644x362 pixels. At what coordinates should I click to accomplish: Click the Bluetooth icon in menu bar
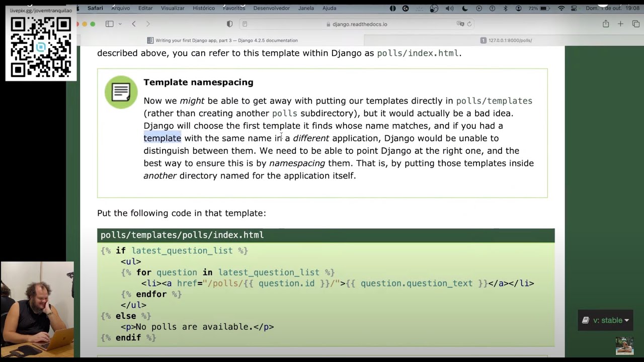point(506,8)
